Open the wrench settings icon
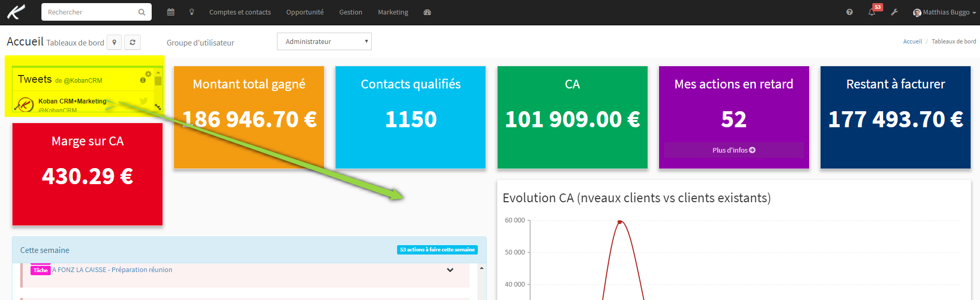Image resolution: width=980 pixels, height=300 pixels. click(x=894, y=12)
